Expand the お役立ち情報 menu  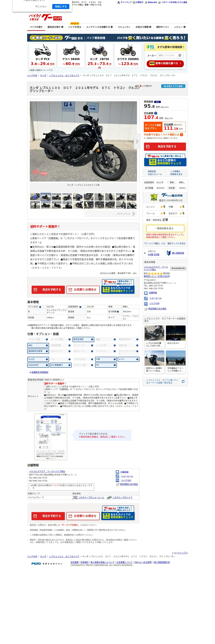(x=144, y=27)
